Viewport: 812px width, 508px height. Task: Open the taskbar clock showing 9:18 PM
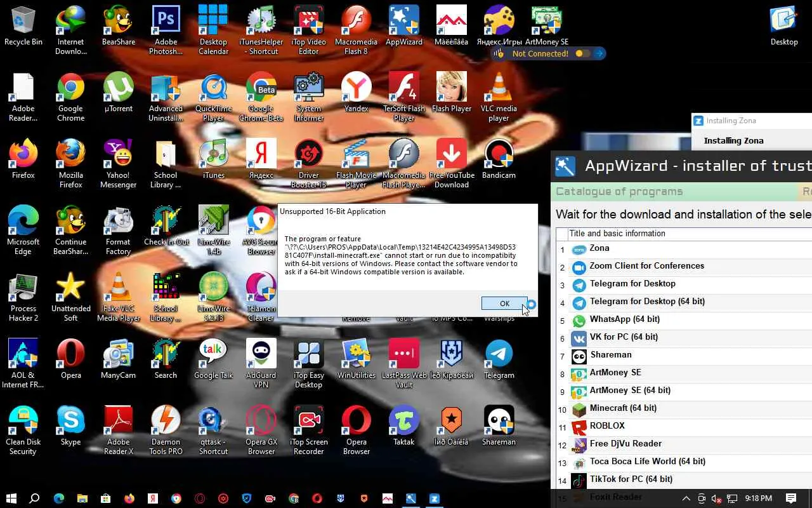(x=759, y=498)
